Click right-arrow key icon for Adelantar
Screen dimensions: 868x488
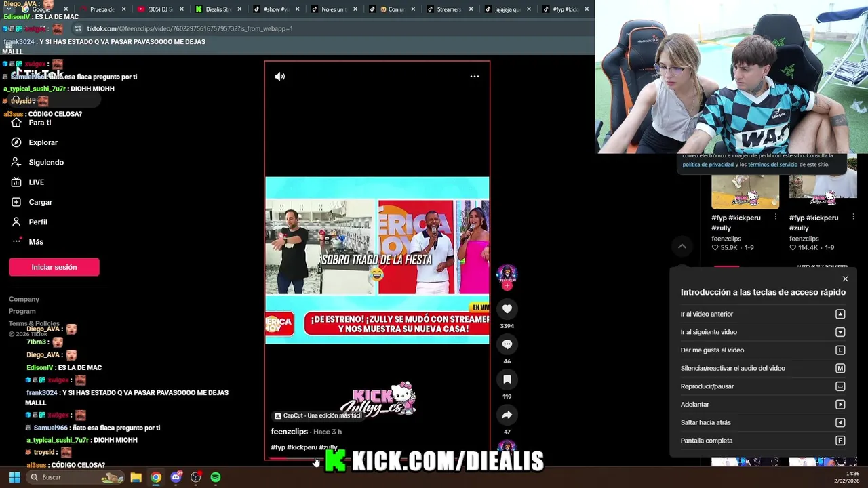tap(840, 405)
